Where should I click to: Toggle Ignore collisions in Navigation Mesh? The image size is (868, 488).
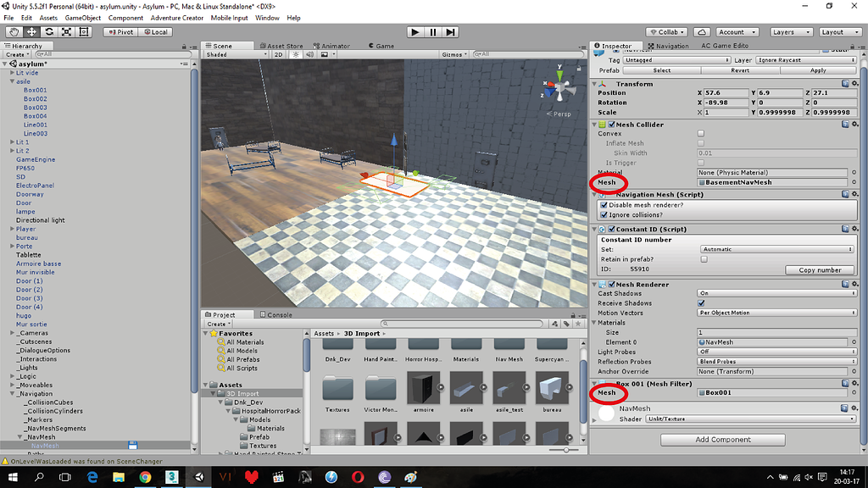603,214
